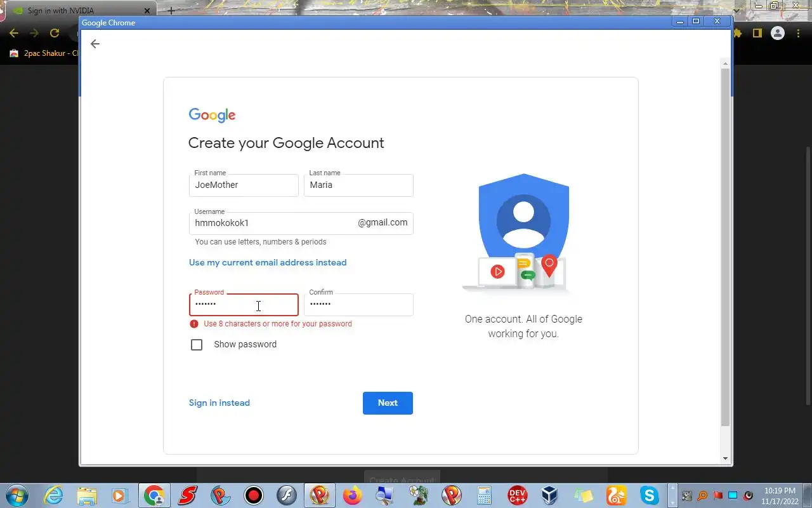The width and height of the screenshot is (812, 508).
Task: Open Chrome profile avatar in background window
Action: [778, 33]
